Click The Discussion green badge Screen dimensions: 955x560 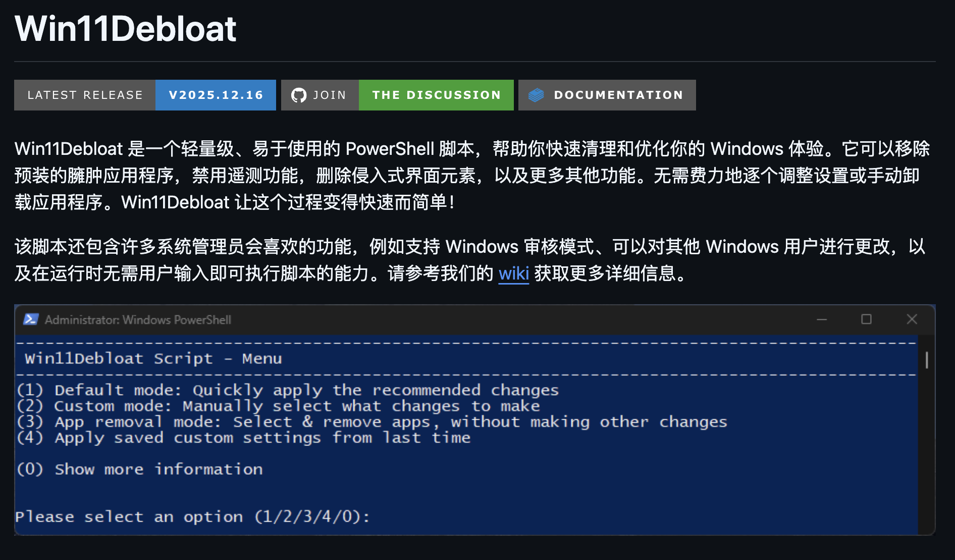436,95
